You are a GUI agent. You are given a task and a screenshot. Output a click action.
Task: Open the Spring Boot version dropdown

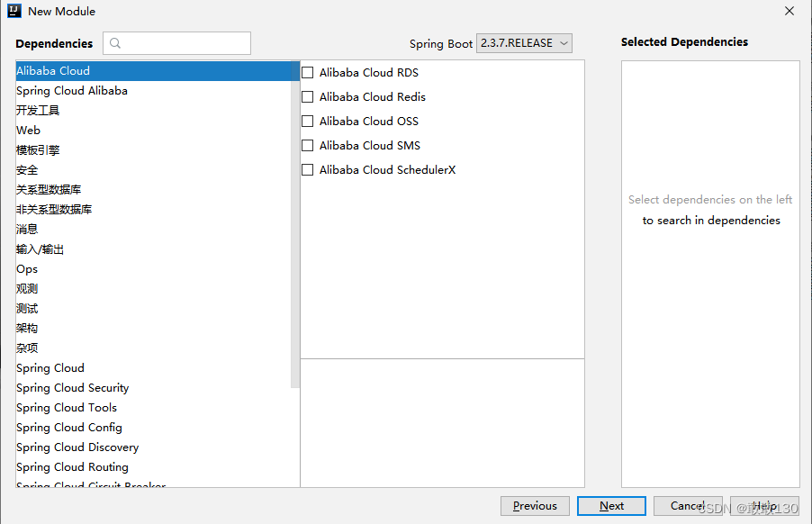pyautogui.click(x=524, y=43)
